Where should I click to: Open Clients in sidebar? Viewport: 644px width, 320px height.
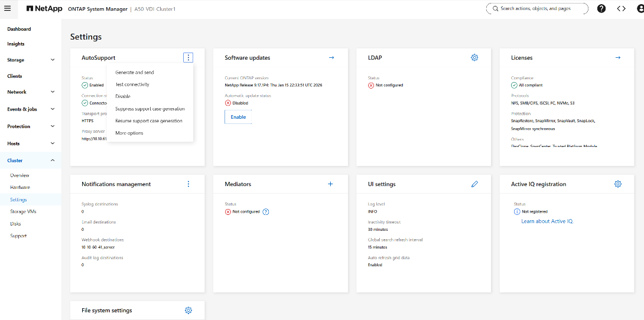[15, 76]
